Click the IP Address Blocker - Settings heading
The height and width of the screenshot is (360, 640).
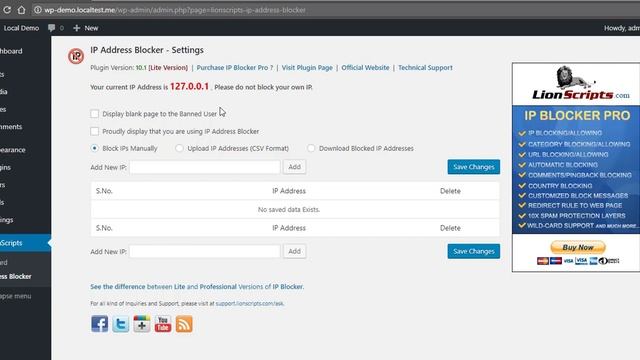pos(147,50)
